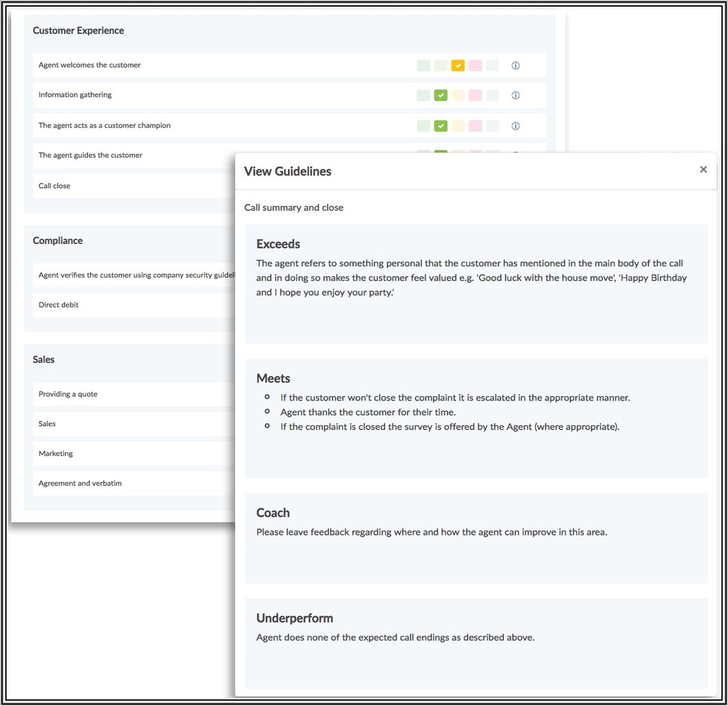Close the View Guidelines dialog
Viewport: 728px width, 706px height.
pos(703,170)
